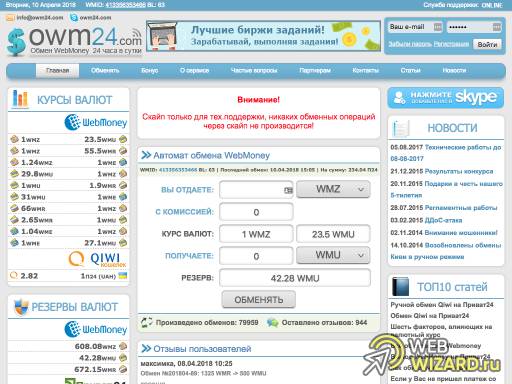Select the 29.8wmu to 1wmz rate row
The width and height of the screenshot is (512, 384).
[x=68, y=174]
